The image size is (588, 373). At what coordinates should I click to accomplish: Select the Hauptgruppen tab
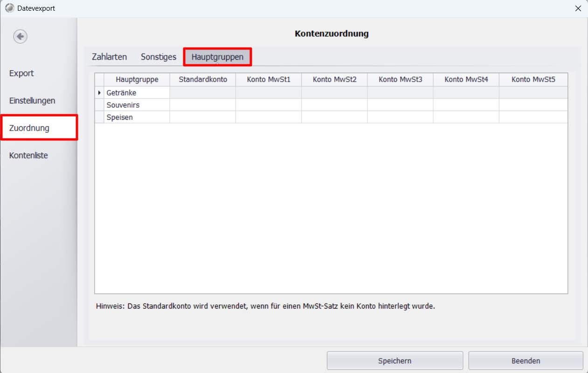[x=217, y=57]
